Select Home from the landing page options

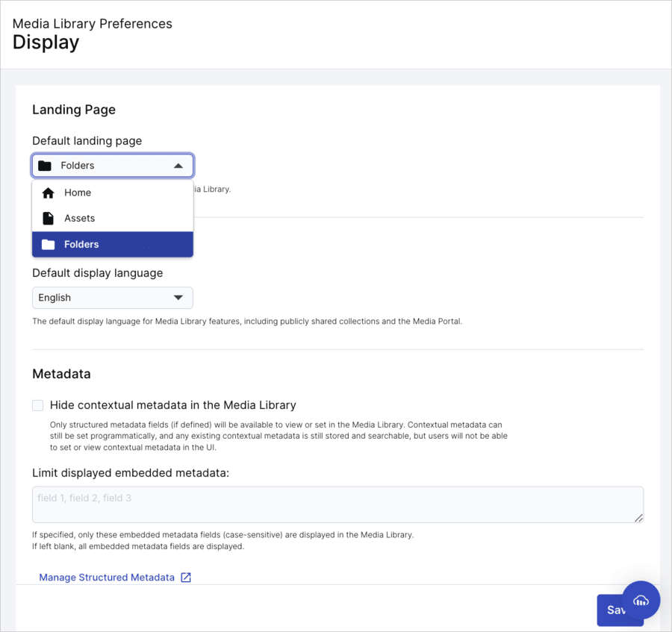[x=78, y=193]
